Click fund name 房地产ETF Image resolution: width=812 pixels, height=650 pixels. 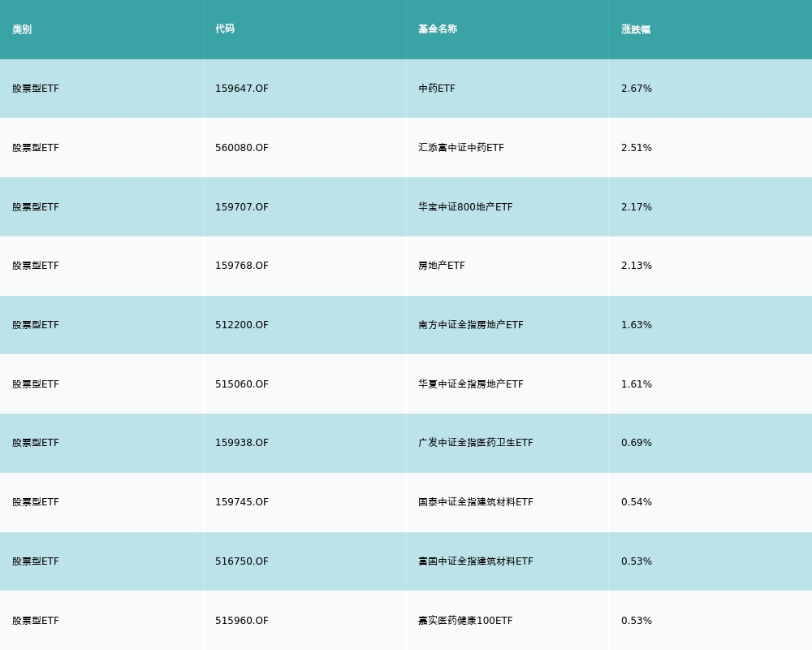point(442,266)
